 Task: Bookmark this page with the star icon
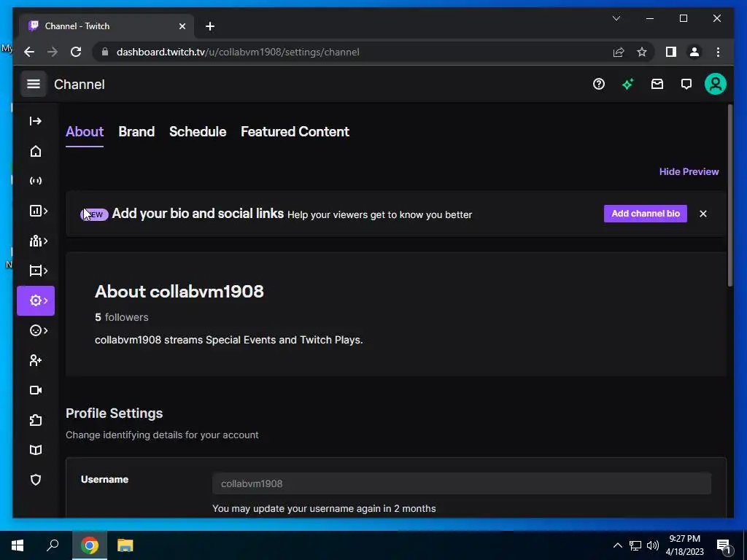click(642, 52)
